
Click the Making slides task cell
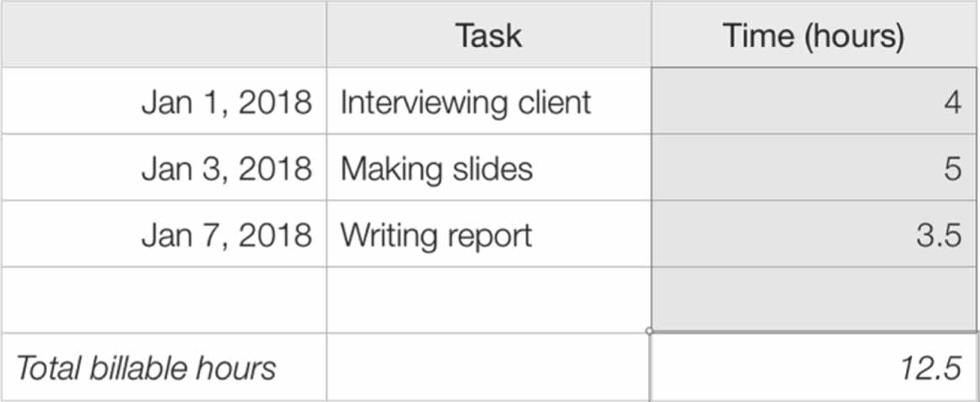488,168
